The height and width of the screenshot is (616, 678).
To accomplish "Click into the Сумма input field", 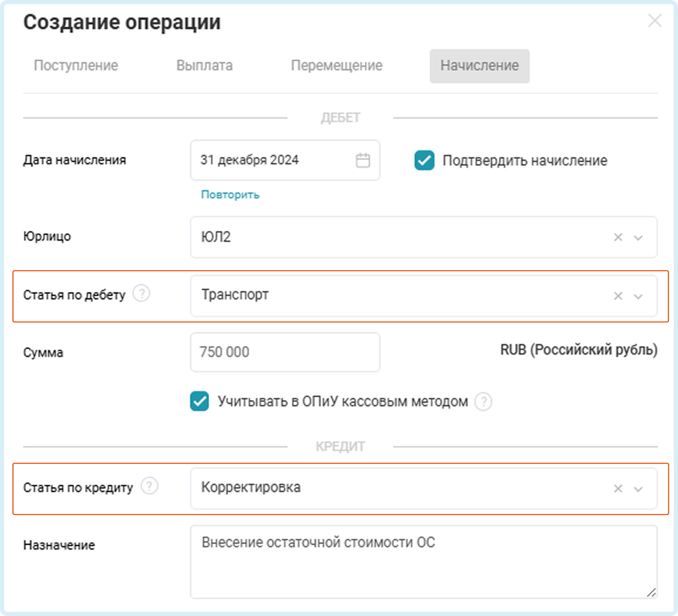I will [x=285, y=352].
